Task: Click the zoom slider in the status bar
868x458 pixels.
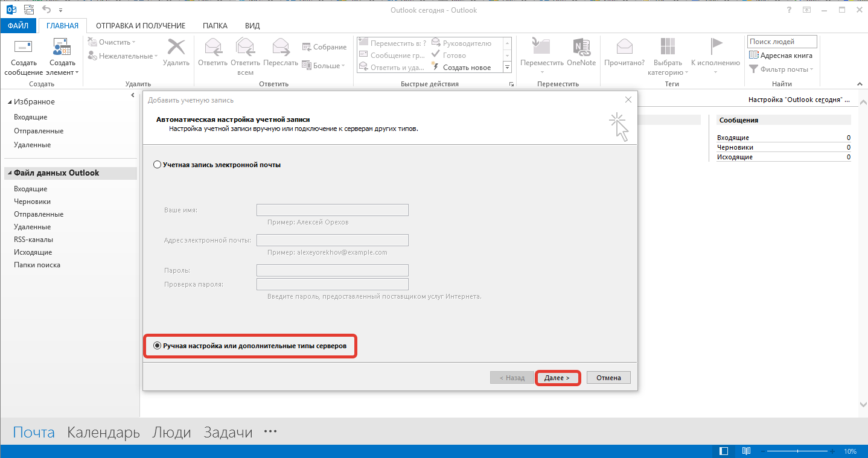Action: pyautogui.click(x=798, y=451)
